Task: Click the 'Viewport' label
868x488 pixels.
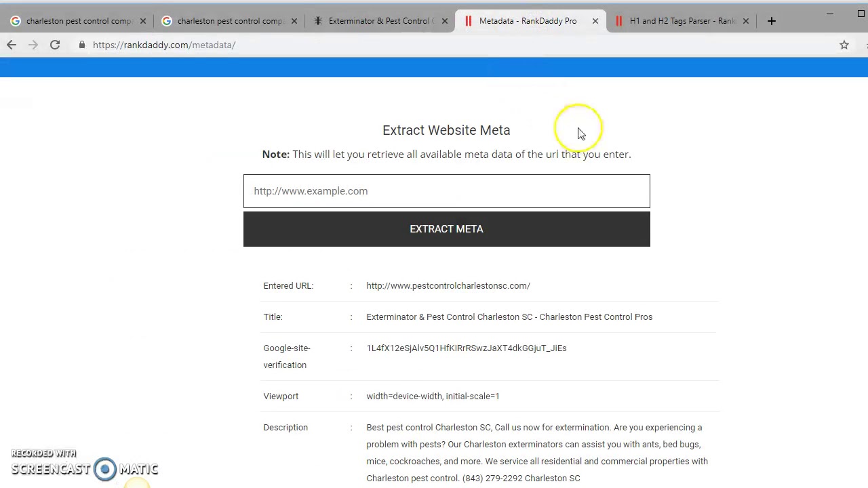Action: point(281,396)
